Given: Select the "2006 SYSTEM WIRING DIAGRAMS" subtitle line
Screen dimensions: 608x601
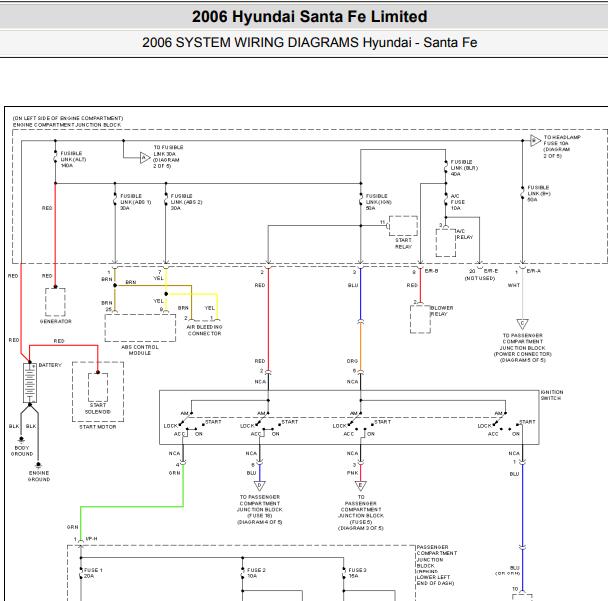Looking at the screenshot, I should point(309,42).
